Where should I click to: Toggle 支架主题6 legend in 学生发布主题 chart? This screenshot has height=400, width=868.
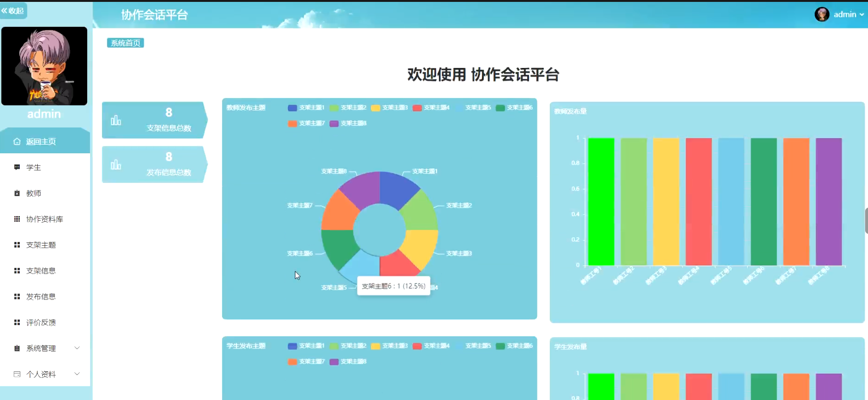pyautogui.click(x=514, y=346)
